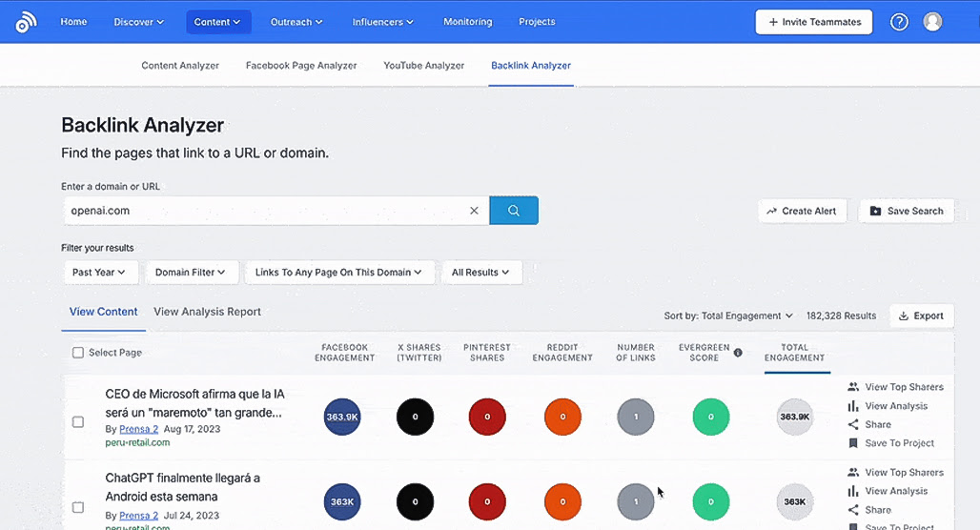This screenshot has height=530, width=980.
Task: Change Sort by Total Engagement dropdown
Action: click(x=728, y=316)
